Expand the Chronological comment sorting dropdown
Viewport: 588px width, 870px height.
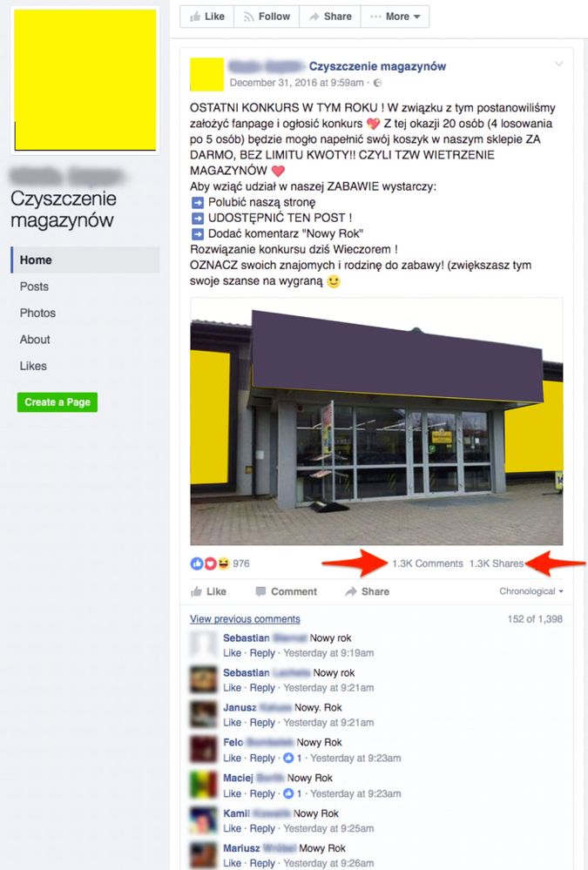coord(531,591)
